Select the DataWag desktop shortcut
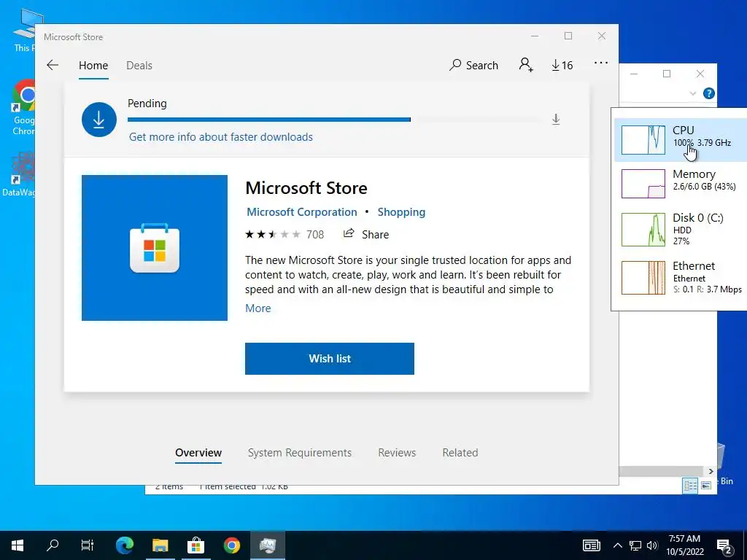 [x=20, y=174]
